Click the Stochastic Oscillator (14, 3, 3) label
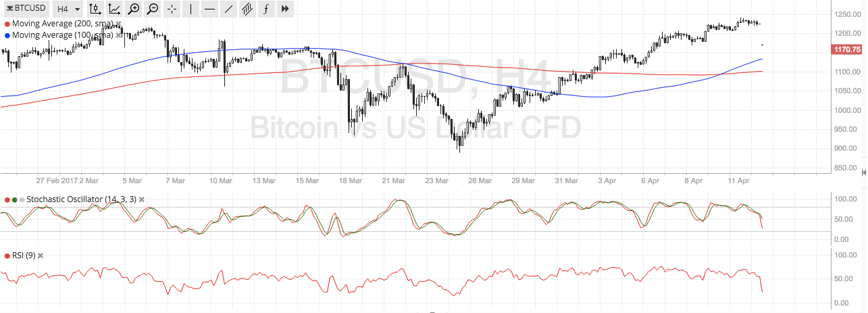 point(81,199)
